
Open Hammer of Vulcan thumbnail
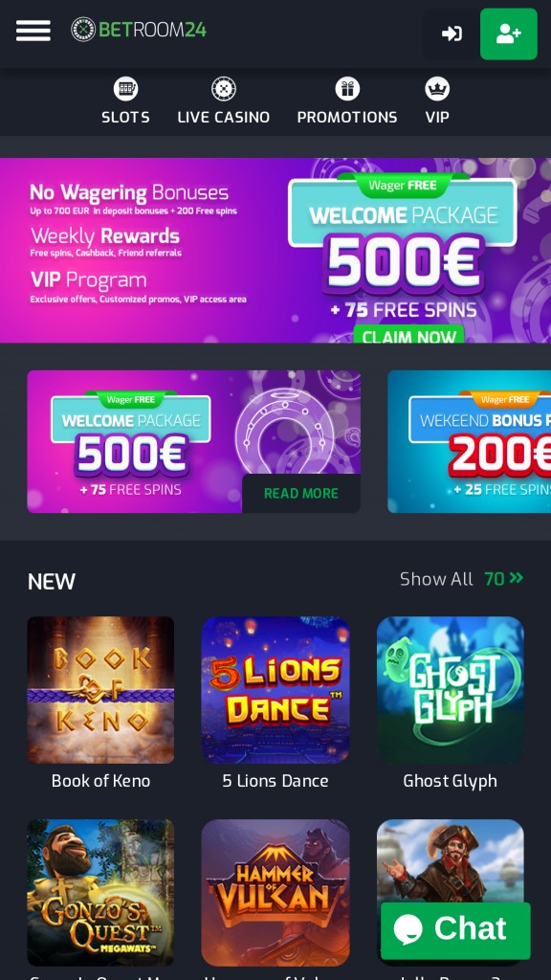point(275,893)
